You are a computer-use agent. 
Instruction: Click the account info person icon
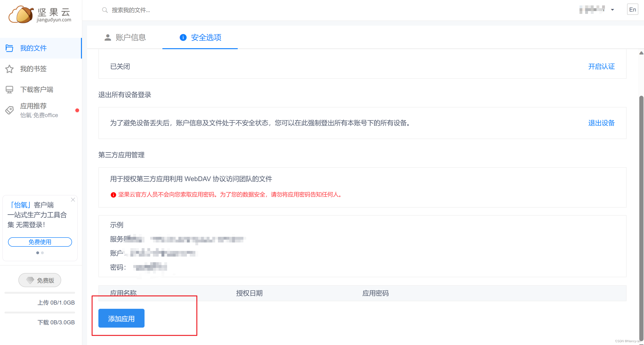pos(108,37)
